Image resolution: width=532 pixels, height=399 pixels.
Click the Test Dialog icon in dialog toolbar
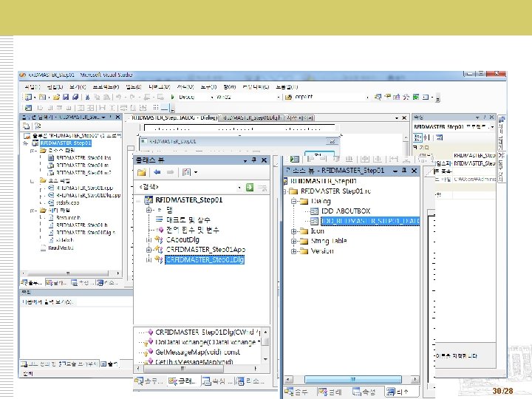coord(29,108)
